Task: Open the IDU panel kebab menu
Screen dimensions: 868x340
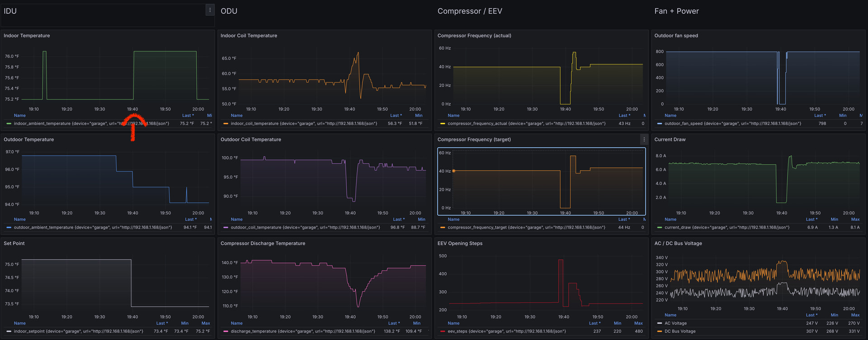Action: pos(210,10)
